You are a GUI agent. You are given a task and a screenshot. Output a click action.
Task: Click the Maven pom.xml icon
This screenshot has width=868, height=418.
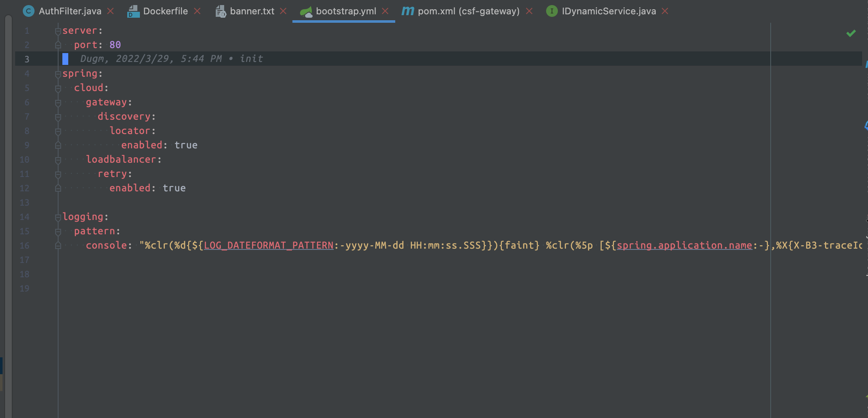[x=407, y=11]
